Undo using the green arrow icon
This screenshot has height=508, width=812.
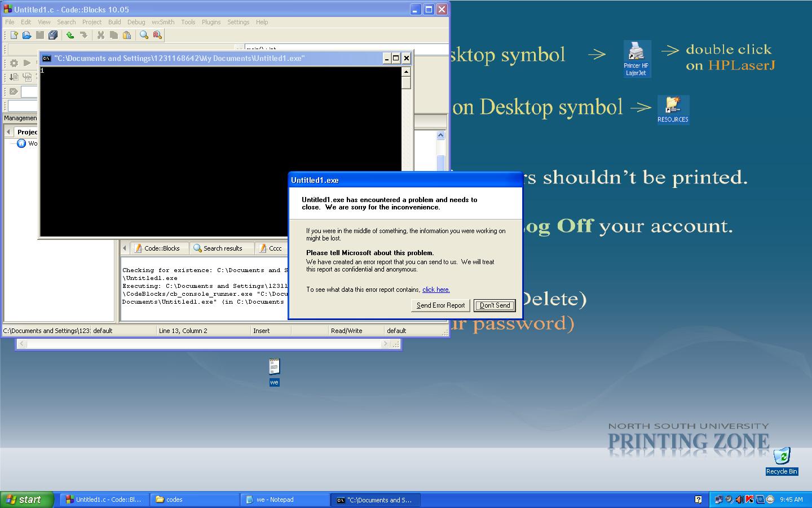click(70, 35)
